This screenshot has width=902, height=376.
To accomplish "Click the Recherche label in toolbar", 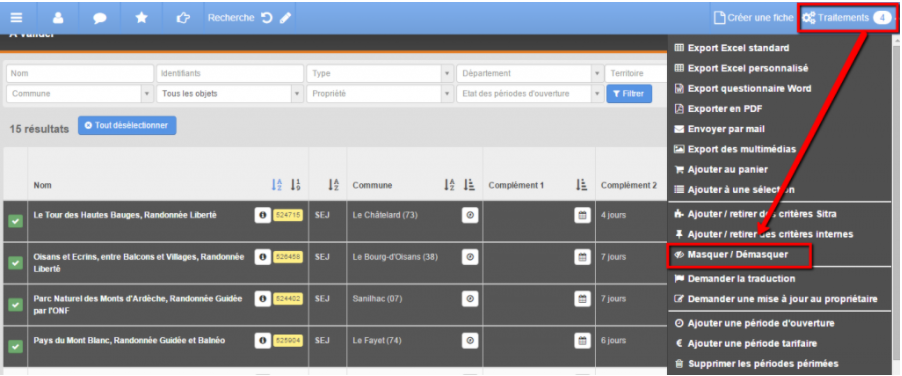I will [231, 18].
